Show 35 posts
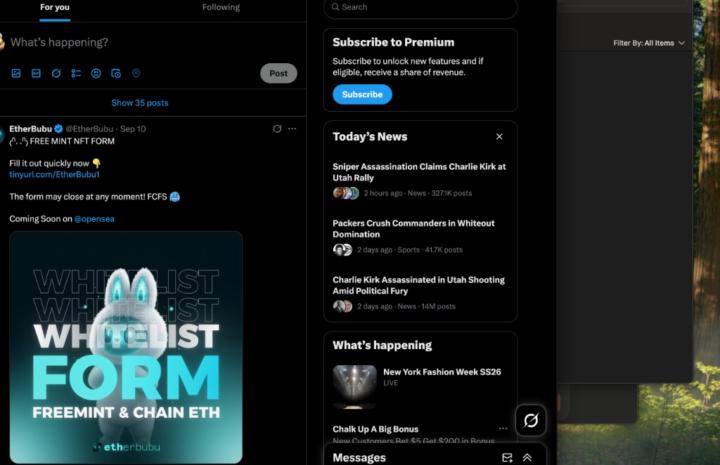This screenshot has height=465, width=720. [x=140, y=103]
